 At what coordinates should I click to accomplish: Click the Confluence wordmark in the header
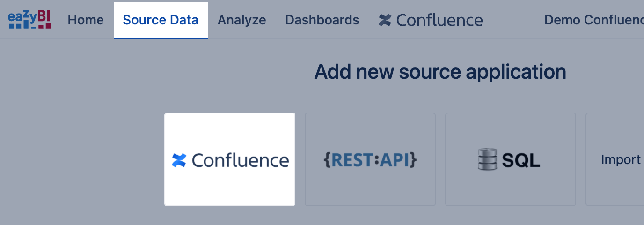[439, 20]
